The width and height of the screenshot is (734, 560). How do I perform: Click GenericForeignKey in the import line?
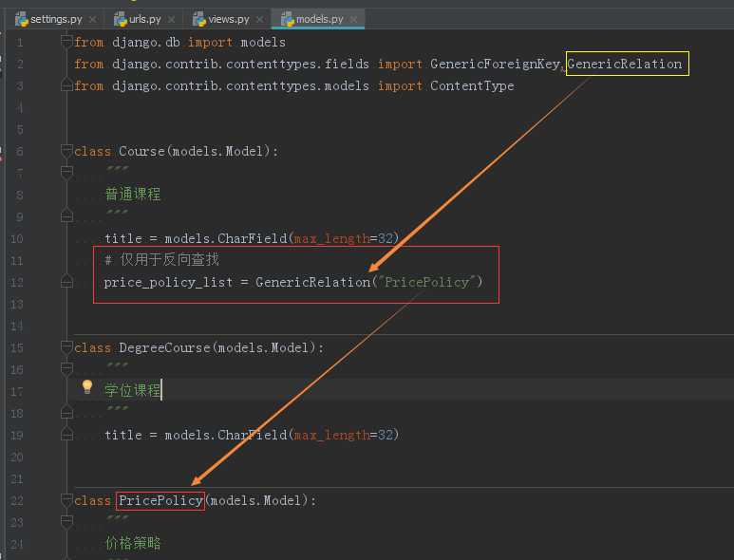tap(495, 64)
